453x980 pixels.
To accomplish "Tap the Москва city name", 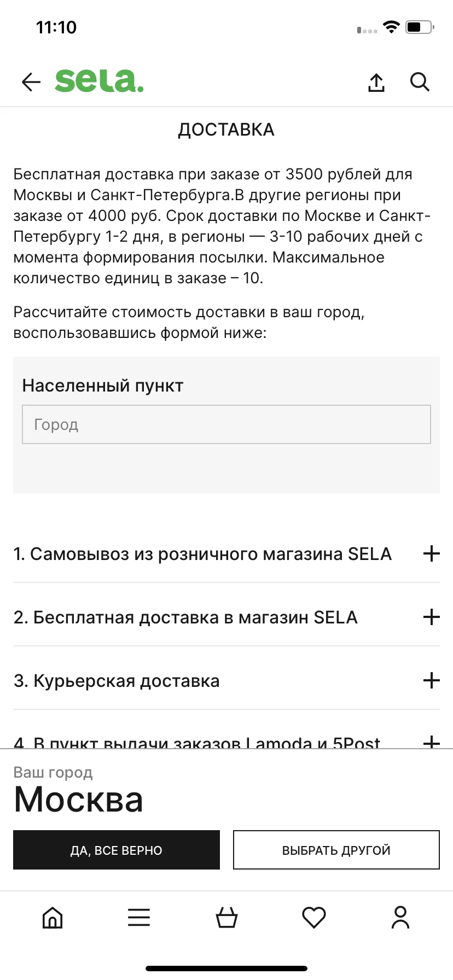I will coord(78,800).
